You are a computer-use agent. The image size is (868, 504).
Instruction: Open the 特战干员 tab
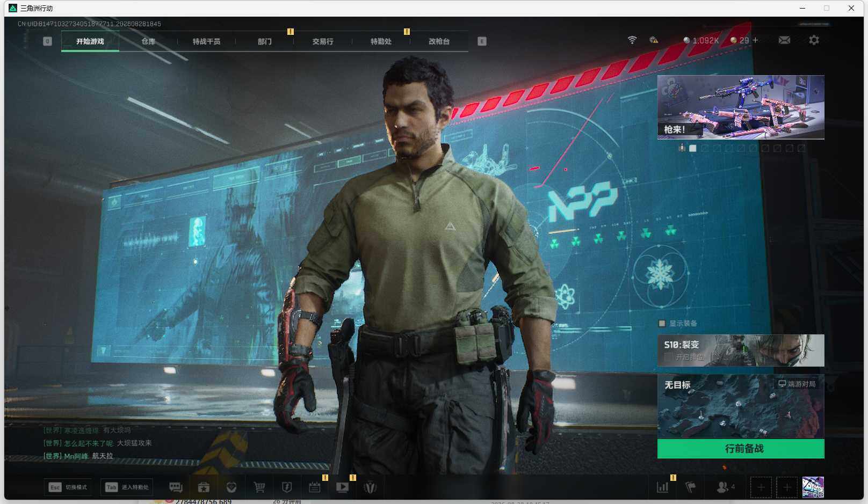coord(206,41)
